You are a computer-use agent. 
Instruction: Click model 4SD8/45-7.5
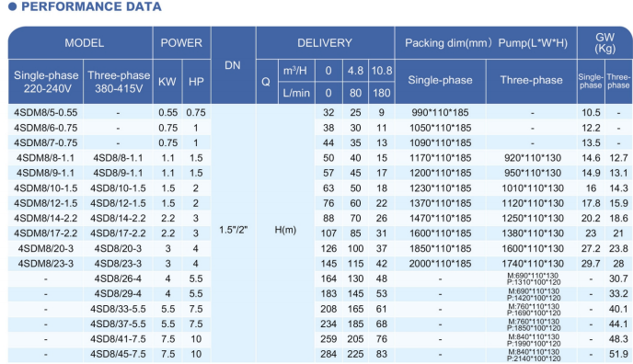tap(118, 354)
